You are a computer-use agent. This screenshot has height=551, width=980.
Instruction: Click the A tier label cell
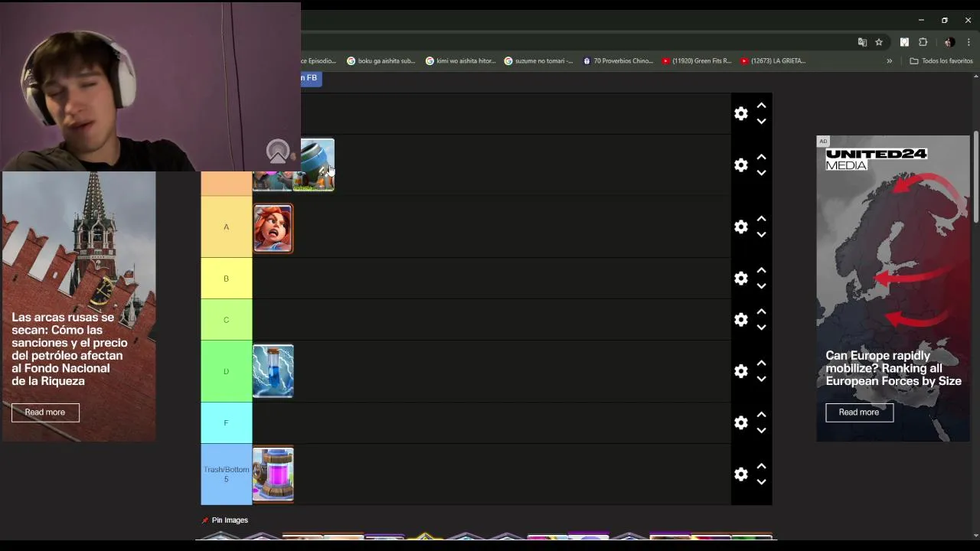(x=227, y=227)
